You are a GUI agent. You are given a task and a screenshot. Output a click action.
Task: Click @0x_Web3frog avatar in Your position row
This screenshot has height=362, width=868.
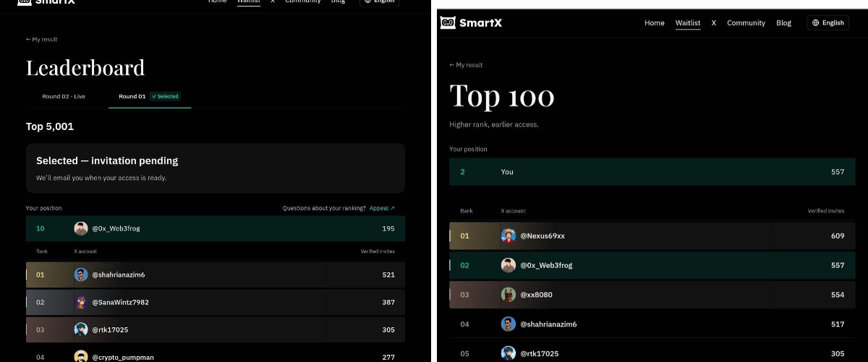point(81,228)
